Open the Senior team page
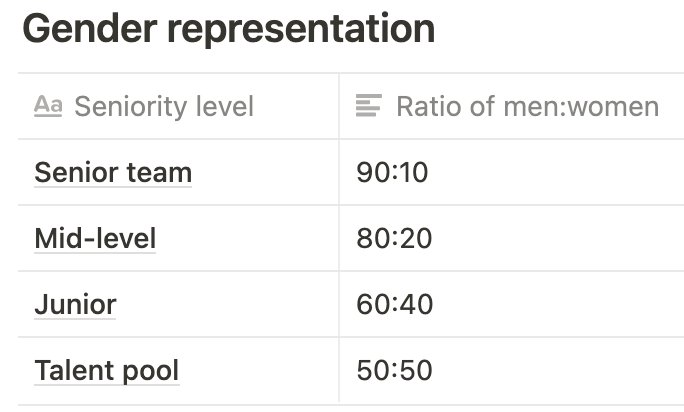The height and width of the screenshot is (412, 684). click(113, 172)
